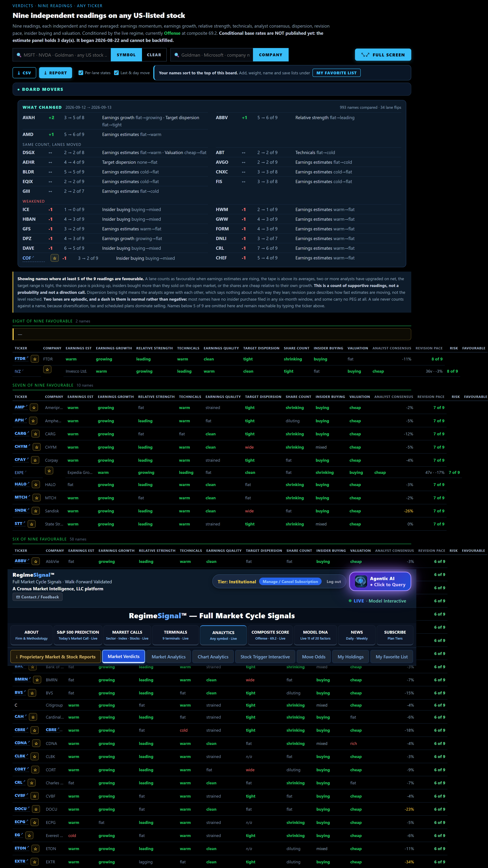The image size is (488, 868).
Task: Click the CLEAR button
Action: pos(154,55)
